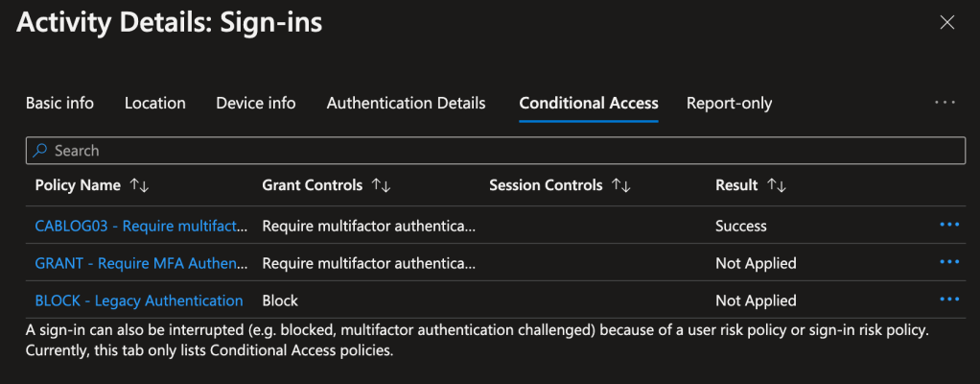Viewport: 980px width, 384px height.
Task: Go to Authentication Details tab
Action: coord(406,103)
